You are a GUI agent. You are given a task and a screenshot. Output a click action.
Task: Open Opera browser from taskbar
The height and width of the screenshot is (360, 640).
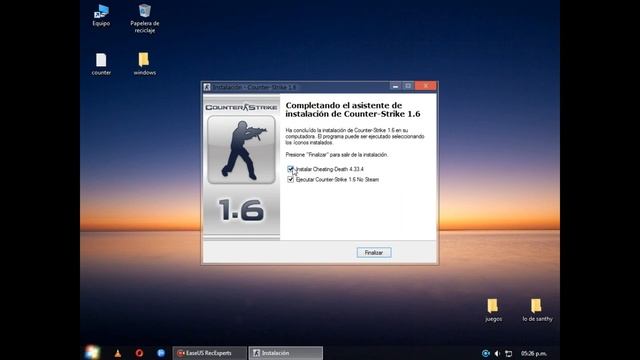pyautogui.click(x=139, y=353)
